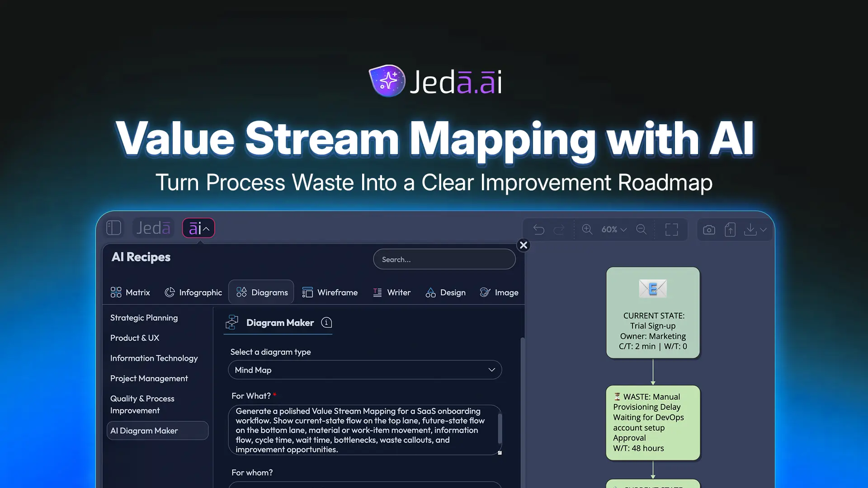868x488 pixels.
Task: Select Strategic Planning category
Action: 144,318
